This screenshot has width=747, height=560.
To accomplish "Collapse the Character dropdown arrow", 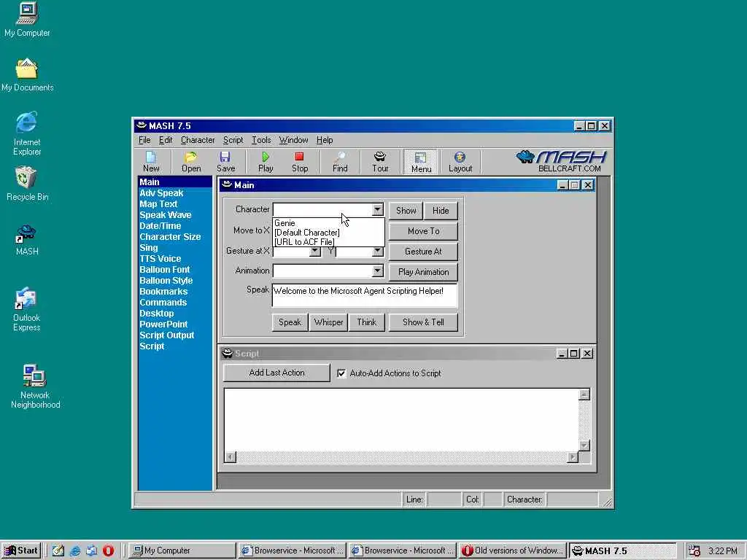I will point(377,209).
